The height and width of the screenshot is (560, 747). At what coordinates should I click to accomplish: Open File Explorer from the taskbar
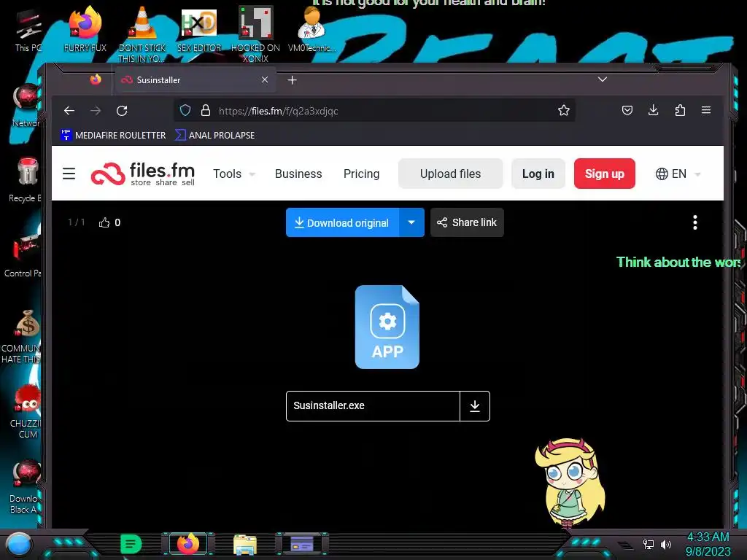pyautogui.click(x=245, y=544)
